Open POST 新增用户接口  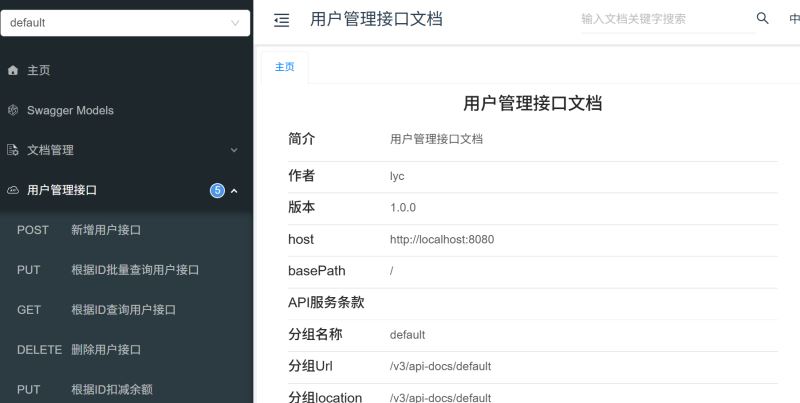pos(127,230)
